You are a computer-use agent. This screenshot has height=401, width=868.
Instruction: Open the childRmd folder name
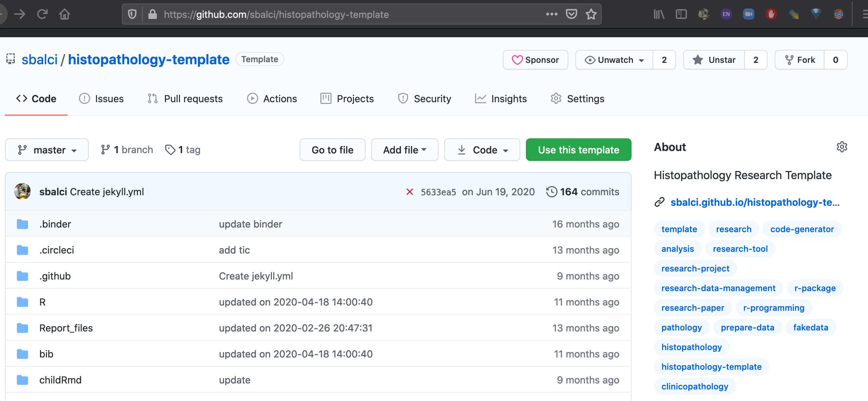click(60, 380)
